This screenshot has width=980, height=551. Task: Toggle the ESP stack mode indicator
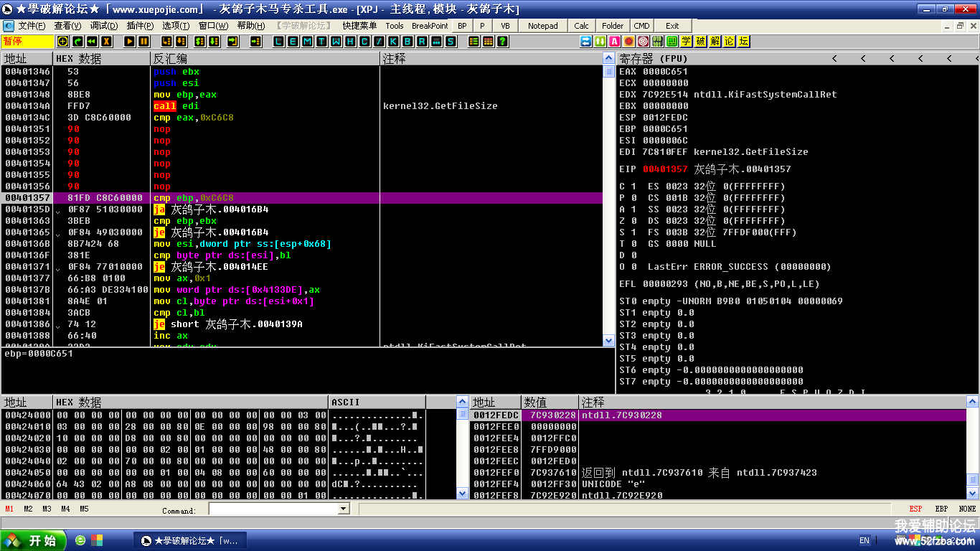point(916,509)
